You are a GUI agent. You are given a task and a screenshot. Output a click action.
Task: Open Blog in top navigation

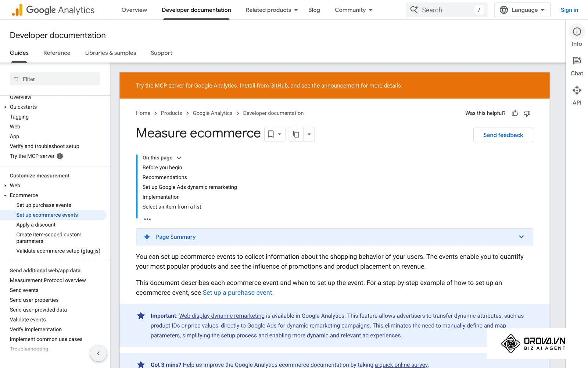tap(314, 10)
